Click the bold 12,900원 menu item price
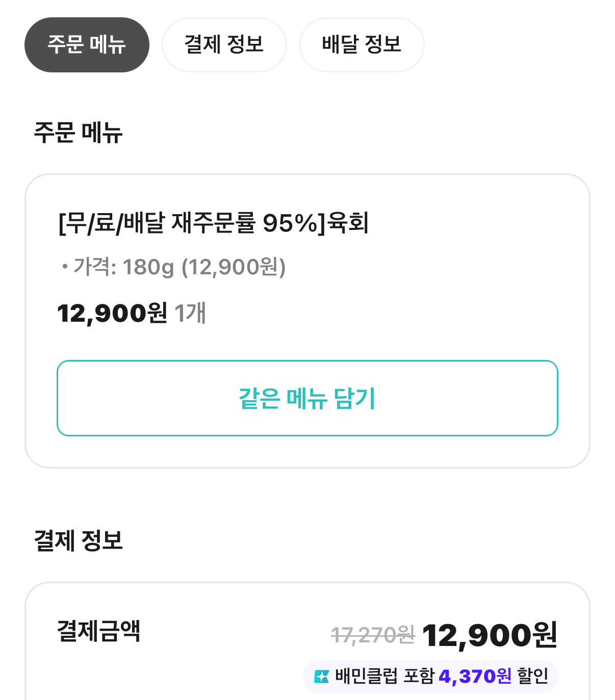Viewport: 615px width, 700px height. tap(112, 313)
